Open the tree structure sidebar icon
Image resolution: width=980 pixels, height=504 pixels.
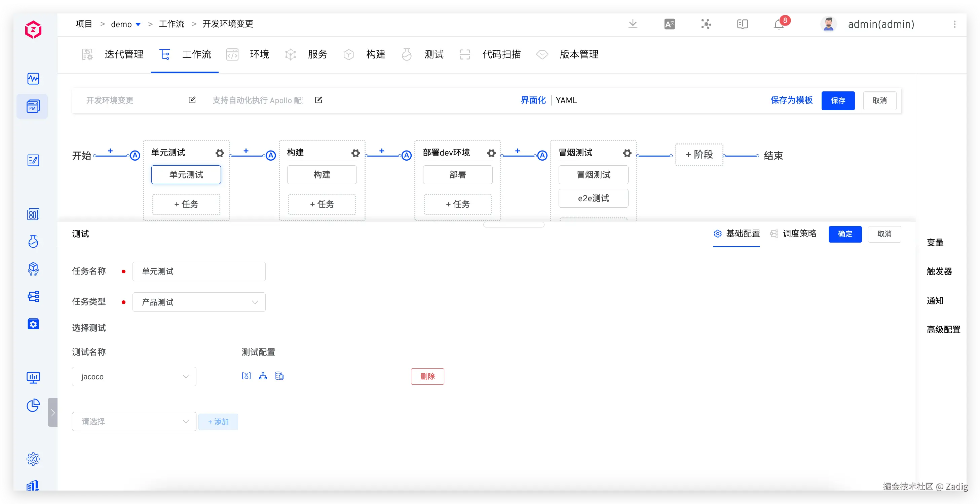click(x=33, y=296)
